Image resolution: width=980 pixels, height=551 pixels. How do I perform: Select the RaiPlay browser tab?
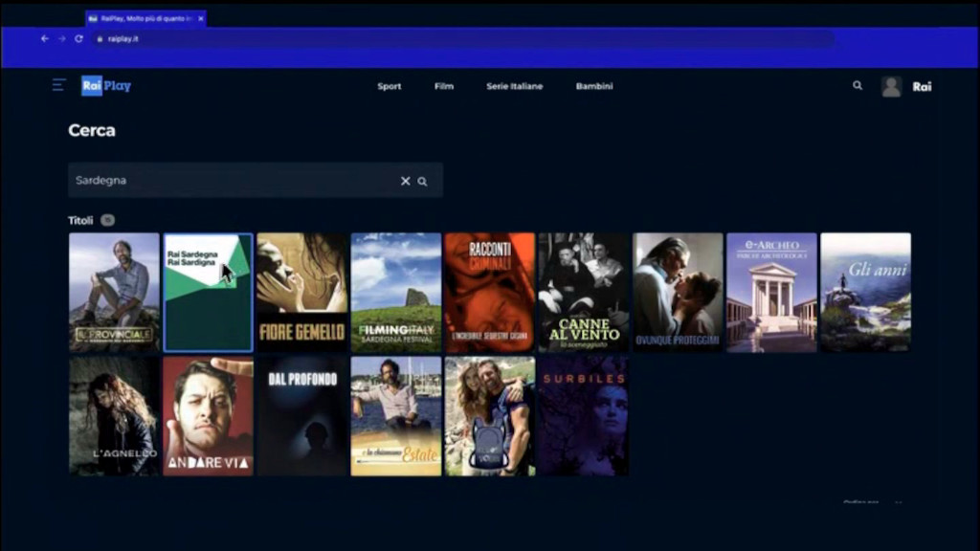coord(145,19)
